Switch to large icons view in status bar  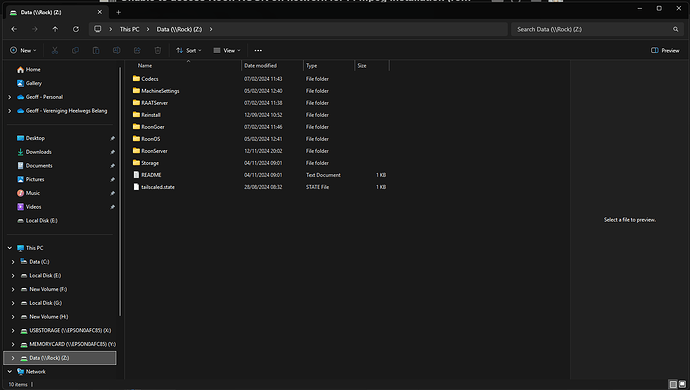click(682, 384)
